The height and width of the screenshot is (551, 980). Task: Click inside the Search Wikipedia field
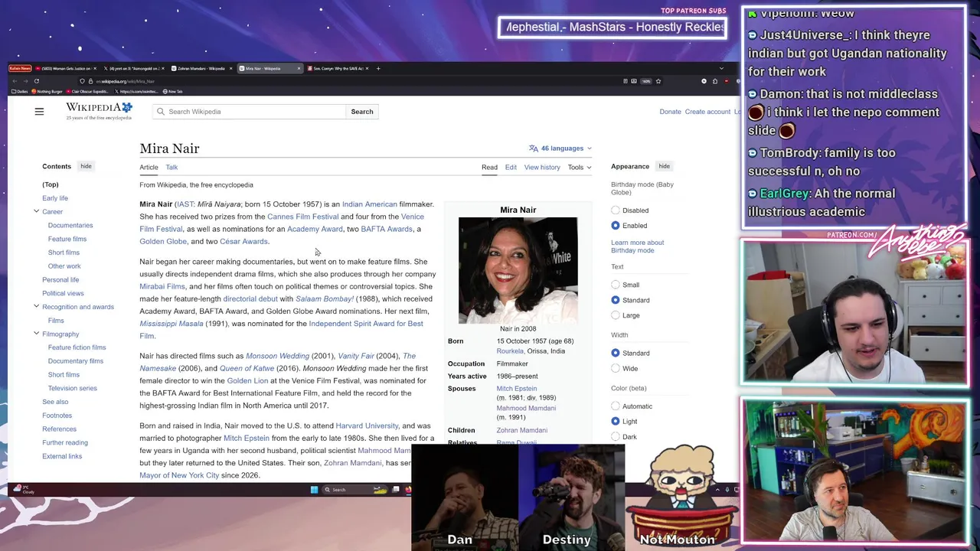250,112
